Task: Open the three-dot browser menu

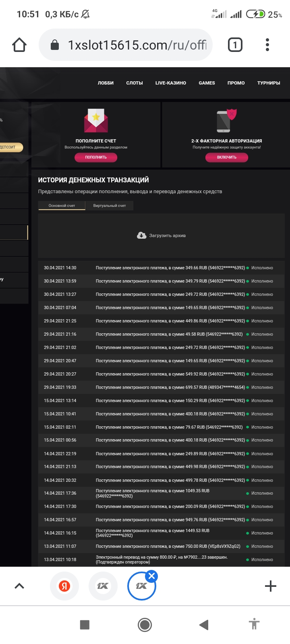Action: click(267, 45)
